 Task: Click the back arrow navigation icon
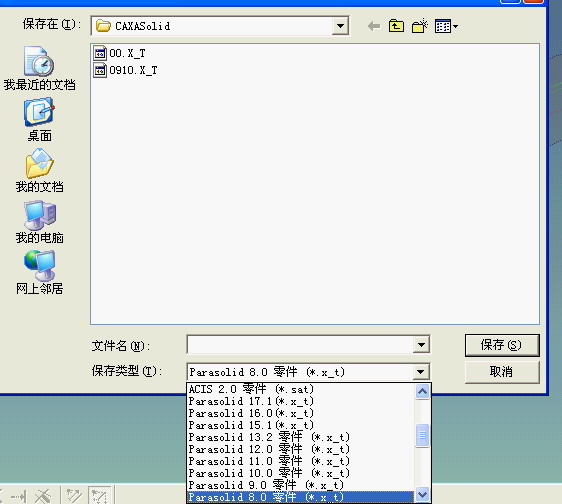pyautogui.click(x=374, y=26)
